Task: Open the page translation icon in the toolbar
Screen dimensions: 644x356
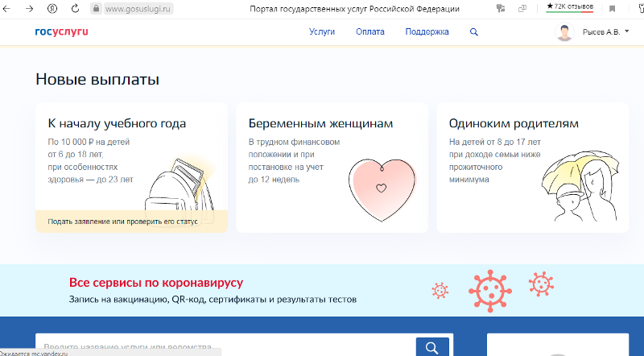Action: click(500, 9)
